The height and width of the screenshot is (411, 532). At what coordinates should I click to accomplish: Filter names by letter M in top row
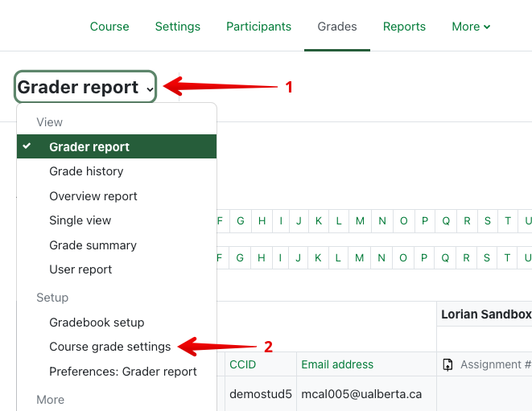click(x=359, y=221)
